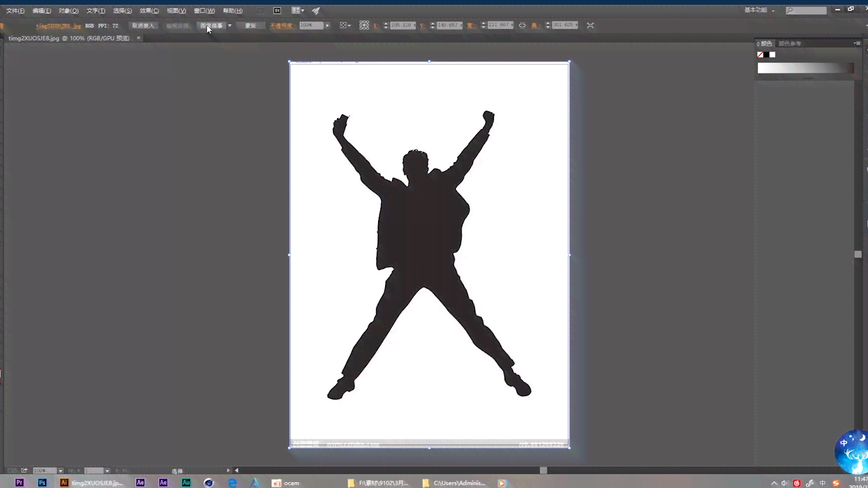This screenshot has width=868, height=488.
Task: Select the white swatch in color panel
Action: click(x=772, y=54)
